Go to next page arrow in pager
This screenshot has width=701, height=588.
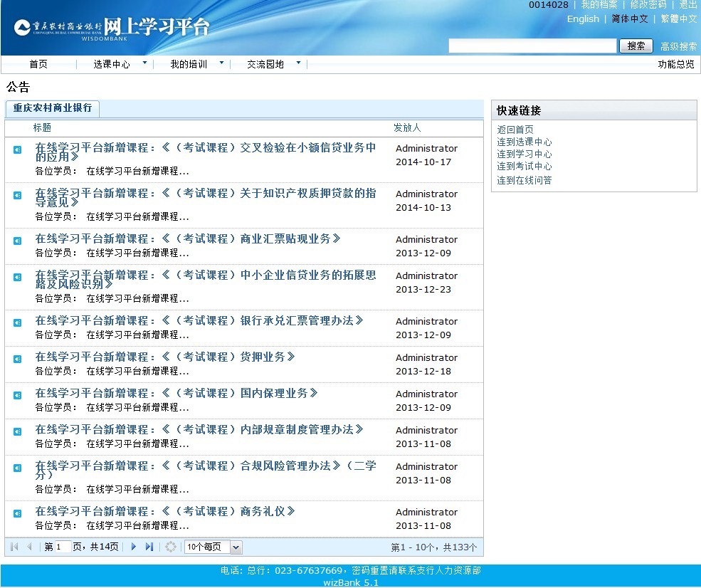(133, 547)
